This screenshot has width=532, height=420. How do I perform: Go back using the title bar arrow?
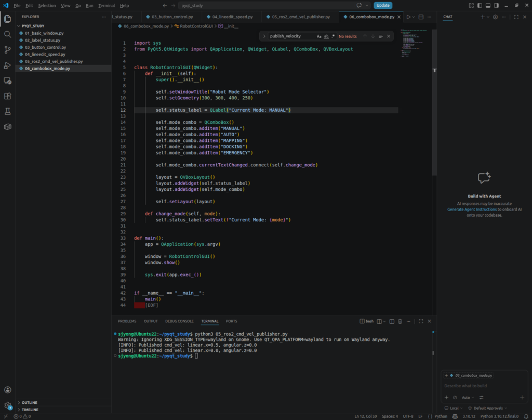point(165,5)
